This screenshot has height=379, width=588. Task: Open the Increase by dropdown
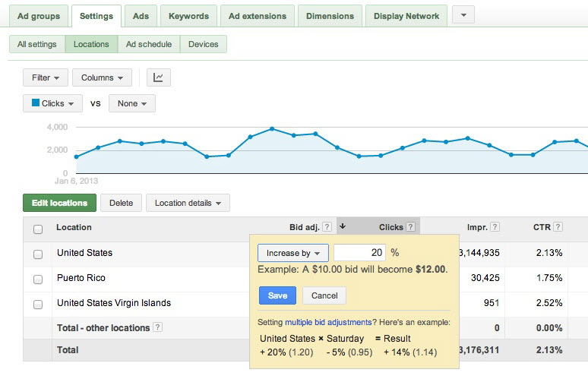pyautogui.click(x=292, y=253)
